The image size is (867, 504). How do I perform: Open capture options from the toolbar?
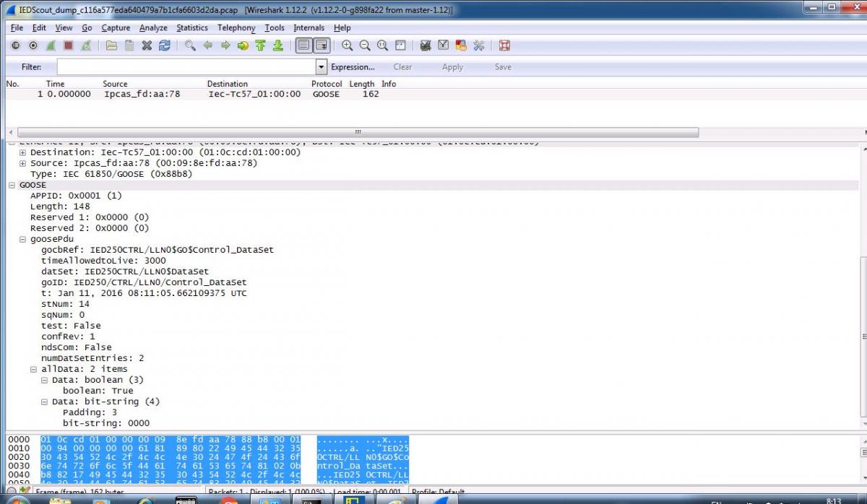pos(33,45)
